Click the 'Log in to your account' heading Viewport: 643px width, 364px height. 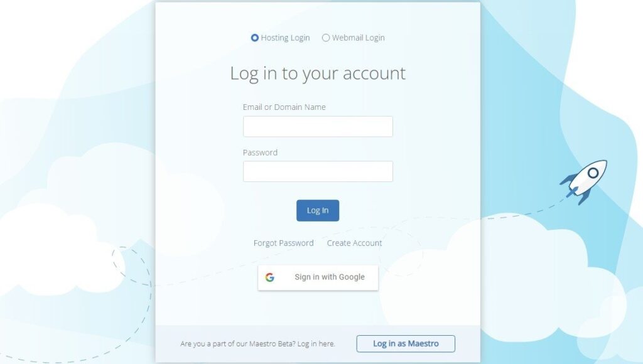(x=318, y=73)
